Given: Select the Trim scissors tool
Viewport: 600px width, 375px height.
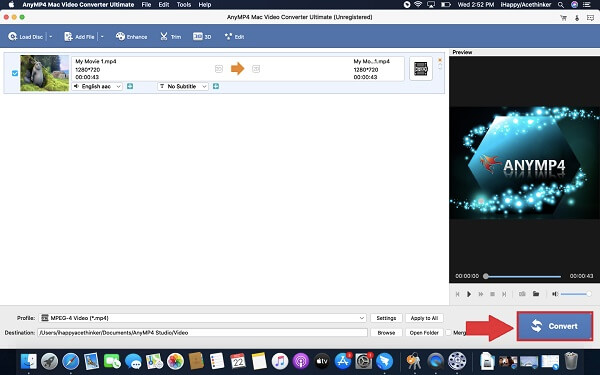Looking at the screenshot, I should point(164,36).
